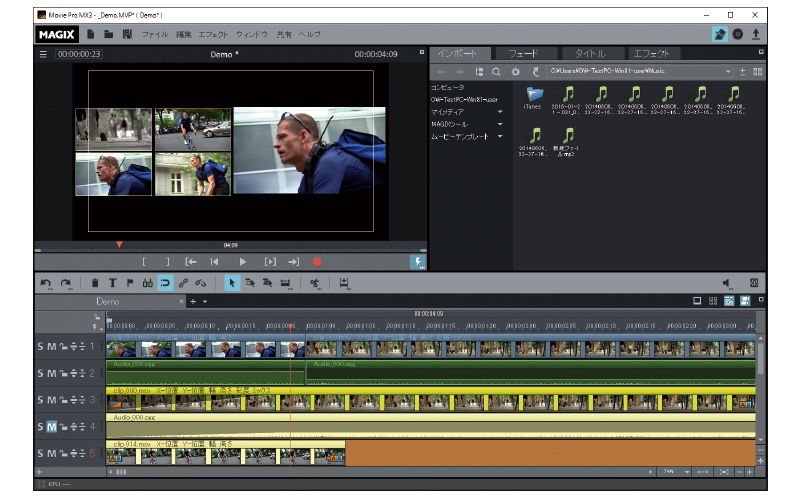Delete selected object with trash icon
Screen dimensions: 800x500
pyautogui.click(x=95, y=283)
